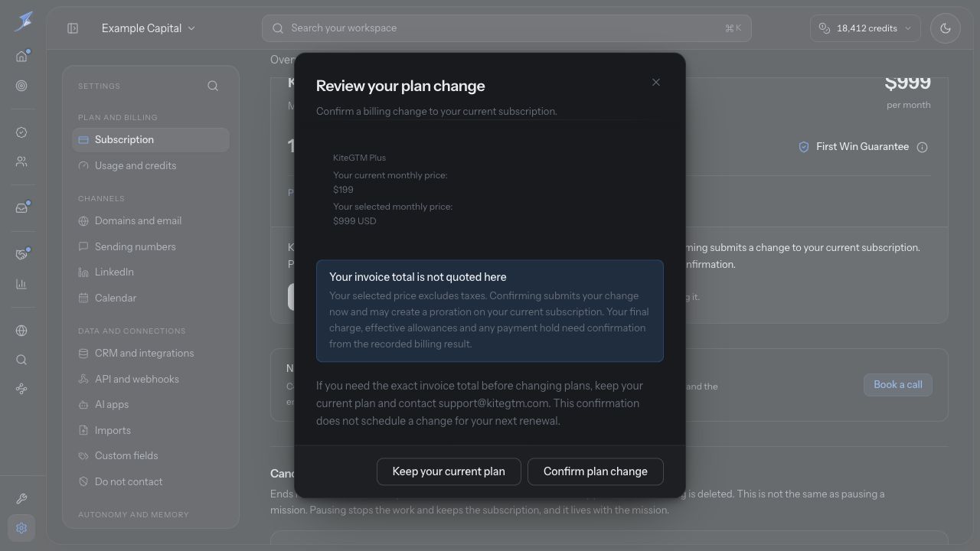
Task: Expand the Example Capital workspace dropdown
Action: tap(148, 28)
